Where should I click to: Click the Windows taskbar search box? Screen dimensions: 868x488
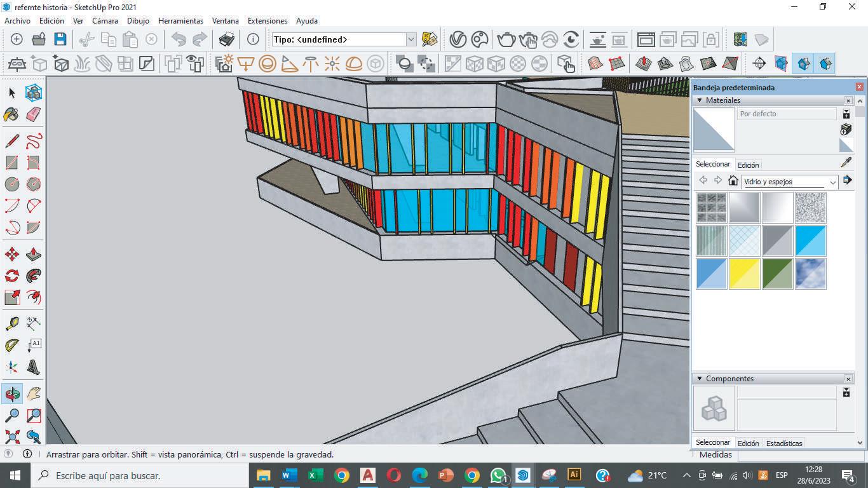point(140,475)
